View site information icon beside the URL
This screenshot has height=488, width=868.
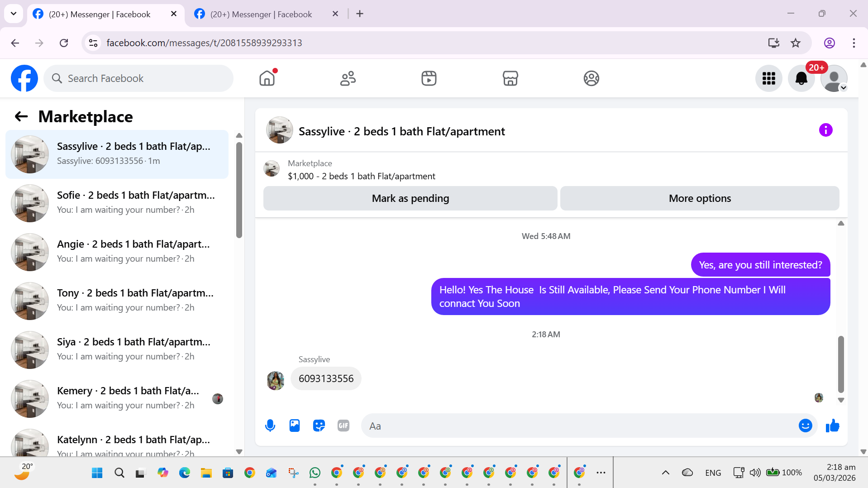pos(93,43)
